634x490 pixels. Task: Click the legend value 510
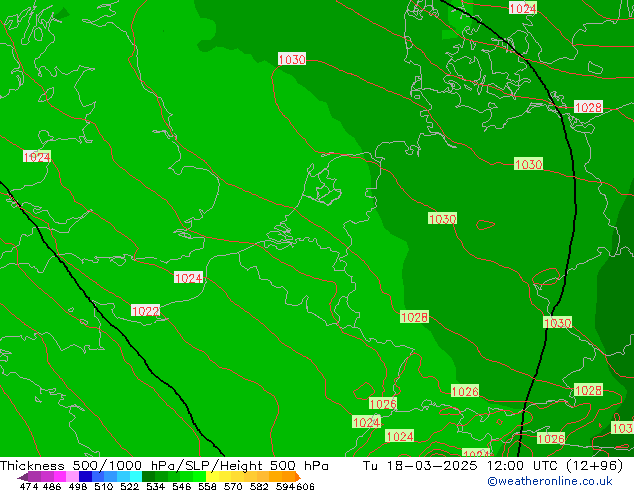(104, 486)
